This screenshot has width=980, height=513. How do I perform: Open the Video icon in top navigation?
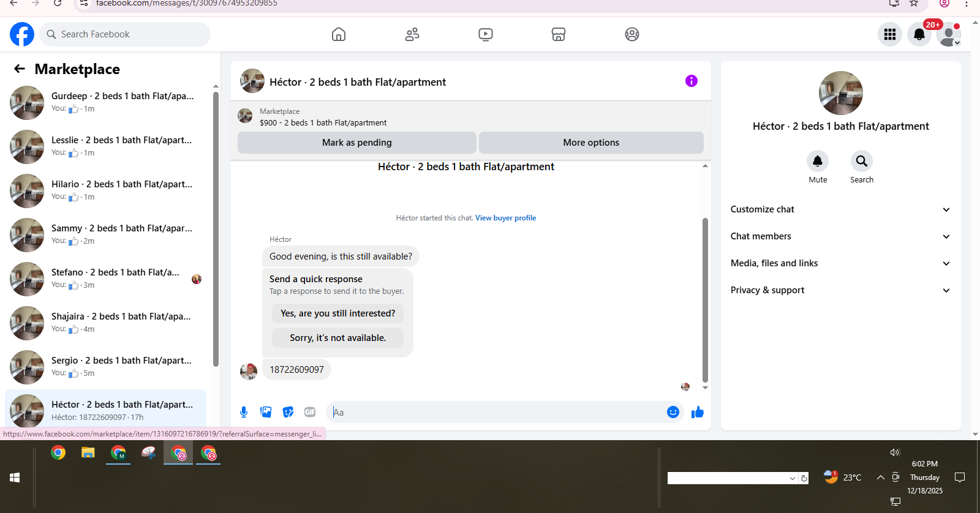tap(486, 34)
